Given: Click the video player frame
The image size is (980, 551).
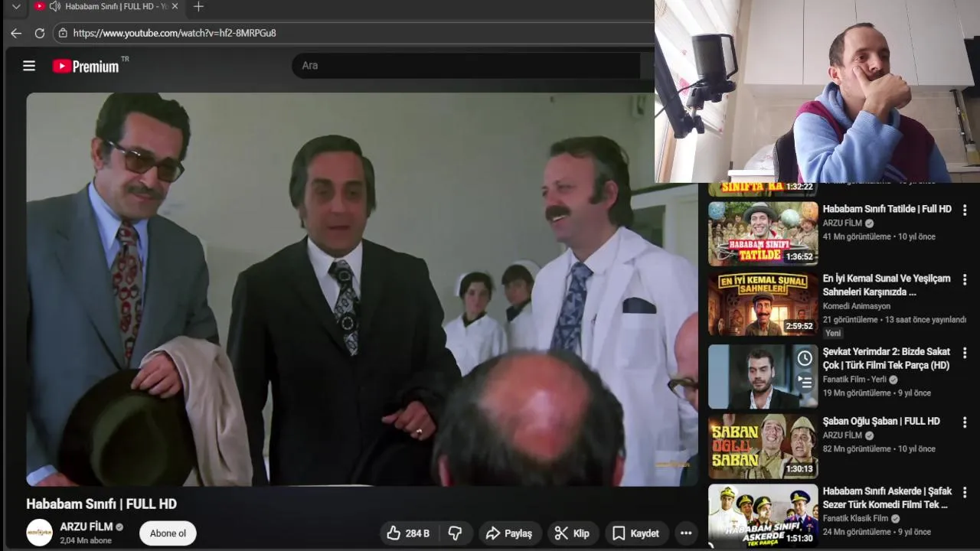Looking at the screenshot, I should [x=362, y=289].
